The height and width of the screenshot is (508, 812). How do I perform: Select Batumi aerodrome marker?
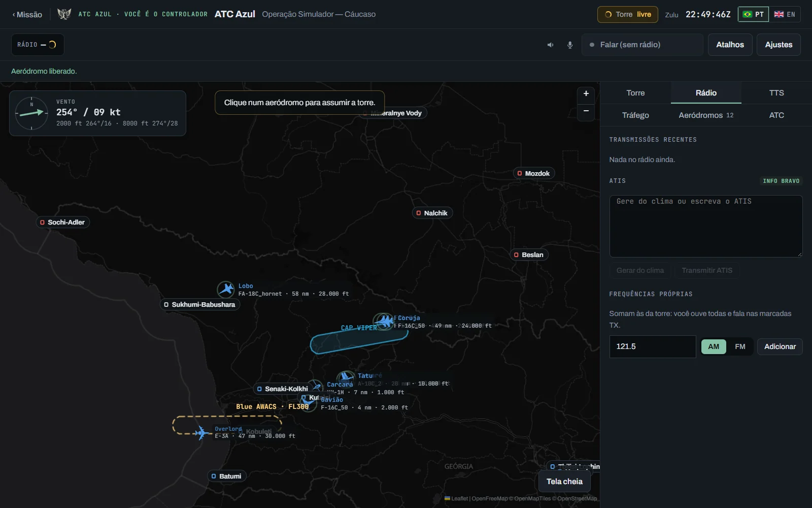coord(227,476)
